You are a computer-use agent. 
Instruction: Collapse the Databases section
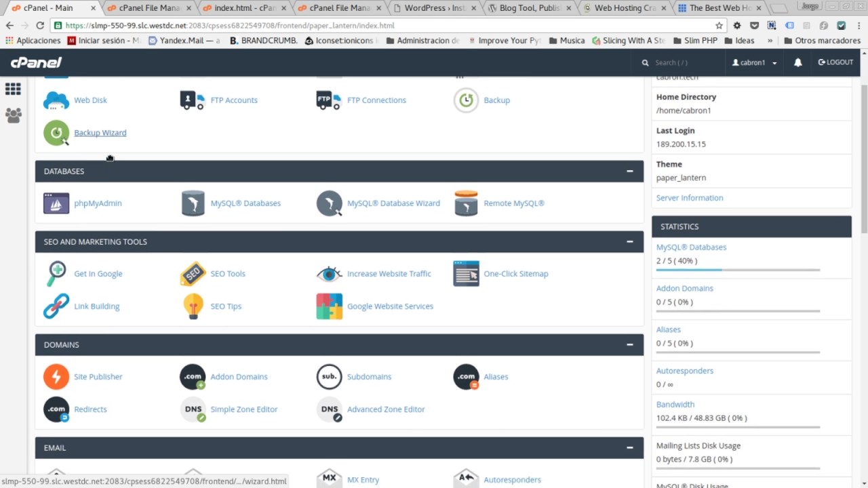(x=630, y=171)
